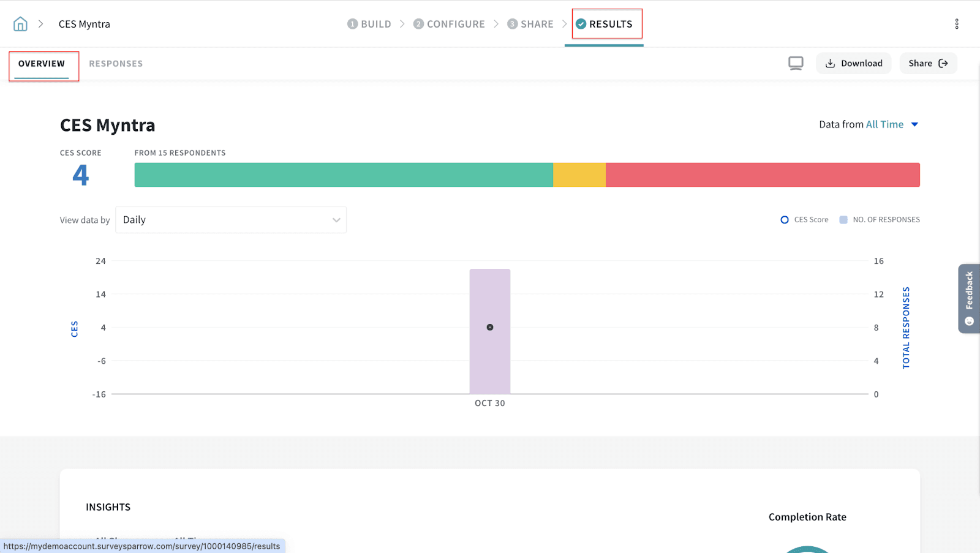Open presentation mode monitor icon
Screen dimensions: 980x553
796,63
